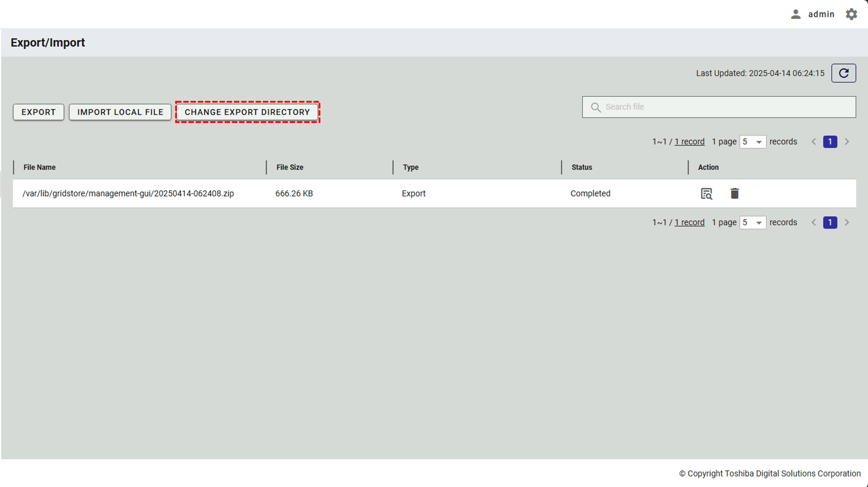The width and height of the screenshot is (868, 487).
Task: Open the top records-per-page dropdown
Action: 752,142
